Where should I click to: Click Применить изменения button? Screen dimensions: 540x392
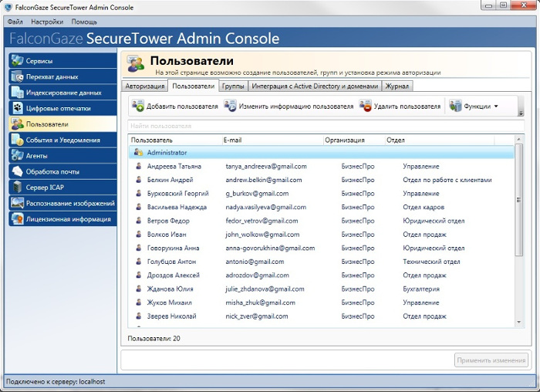coord(491,360)
